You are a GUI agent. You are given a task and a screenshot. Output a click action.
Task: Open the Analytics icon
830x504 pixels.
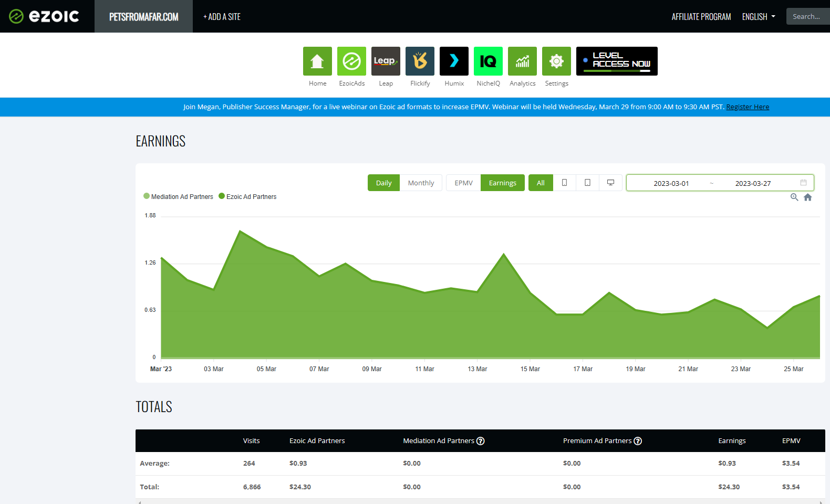(522, 61)
